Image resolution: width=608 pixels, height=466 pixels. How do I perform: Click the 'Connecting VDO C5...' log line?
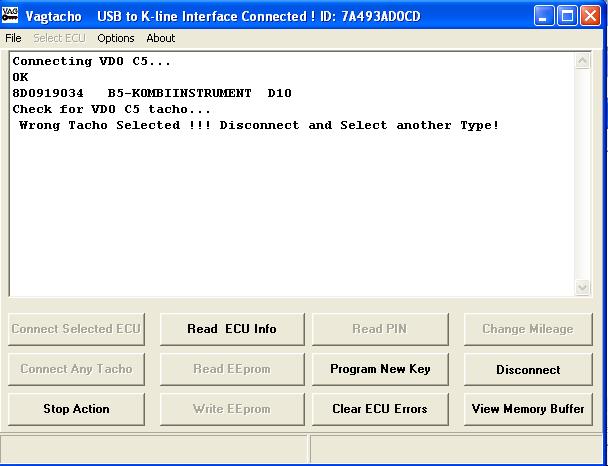click(x=92, y=61)
